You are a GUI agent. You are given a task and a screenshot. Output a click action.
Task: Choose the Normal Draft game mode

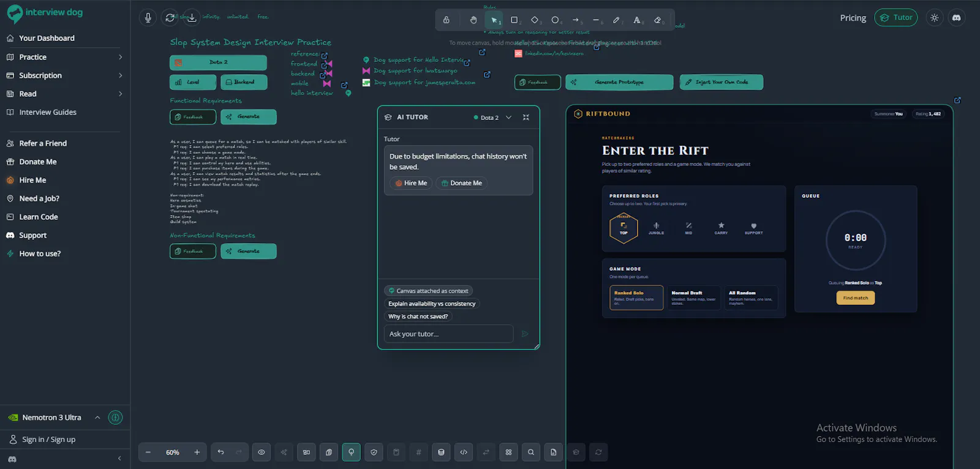tap(693, 298)
